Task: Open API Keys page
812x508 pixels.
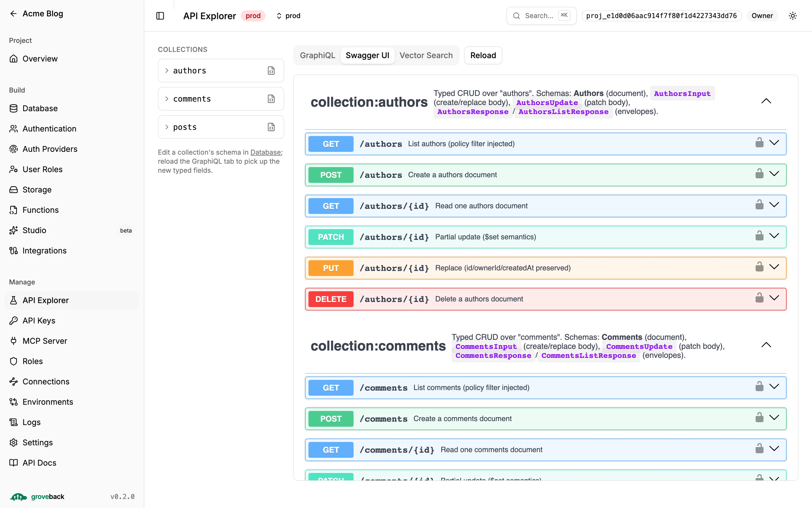Action: [72, 321]
